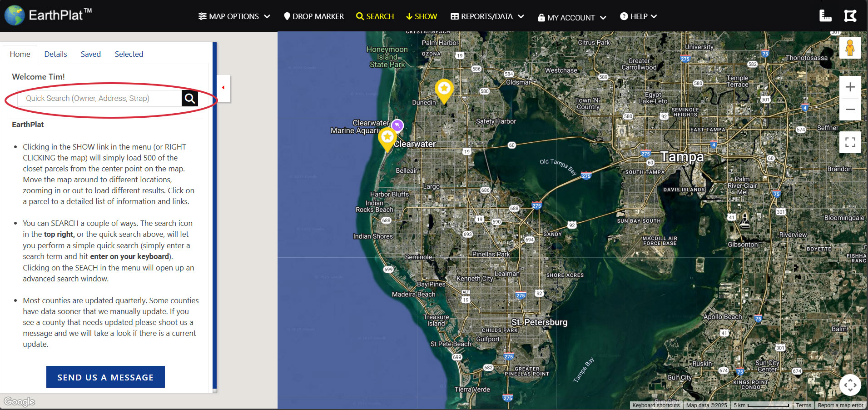Switch to the Selected tab

(129, 54)
